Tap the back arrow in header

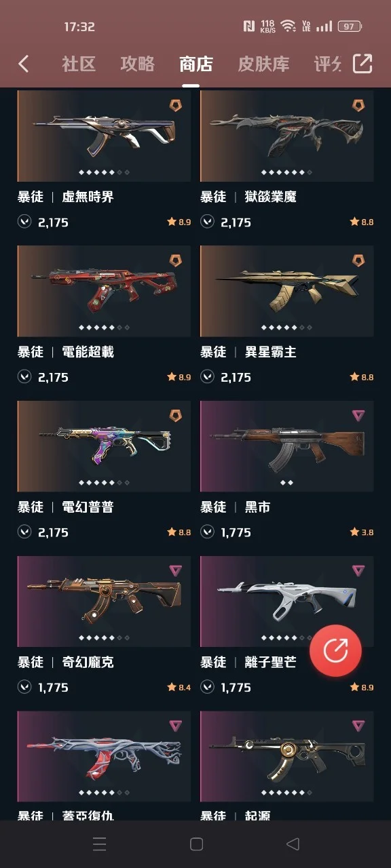(24, 64)
